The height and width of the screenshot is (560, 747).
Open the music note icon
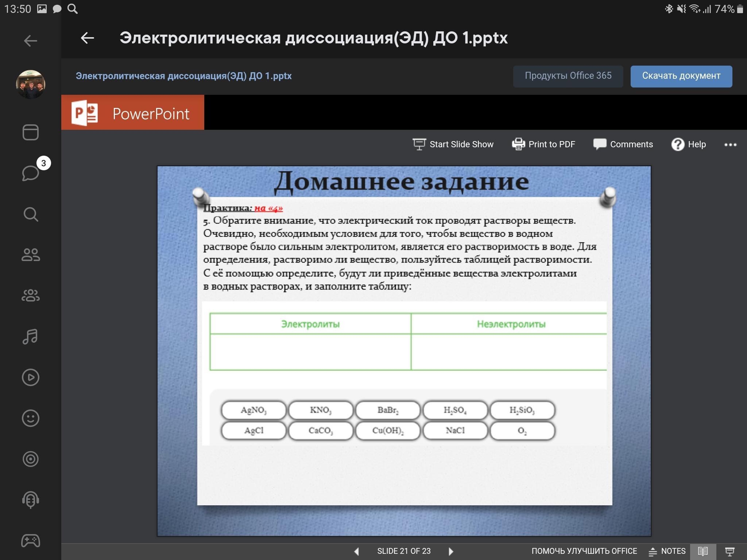coord(31,337)
